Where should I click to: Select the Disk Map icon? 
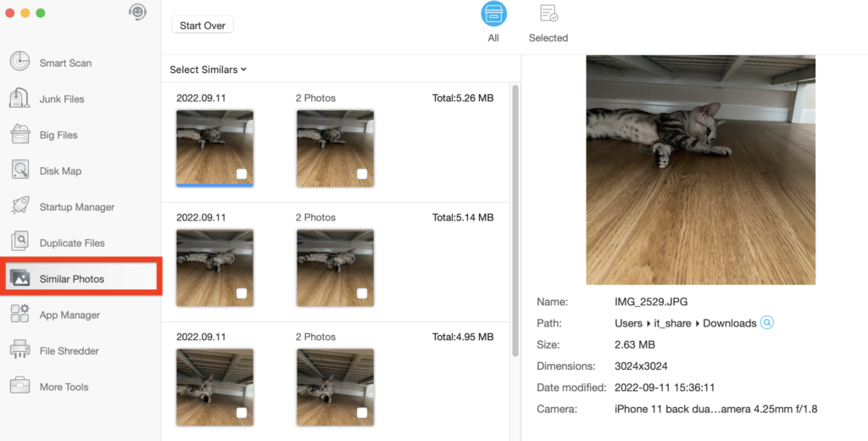[19, 170]
